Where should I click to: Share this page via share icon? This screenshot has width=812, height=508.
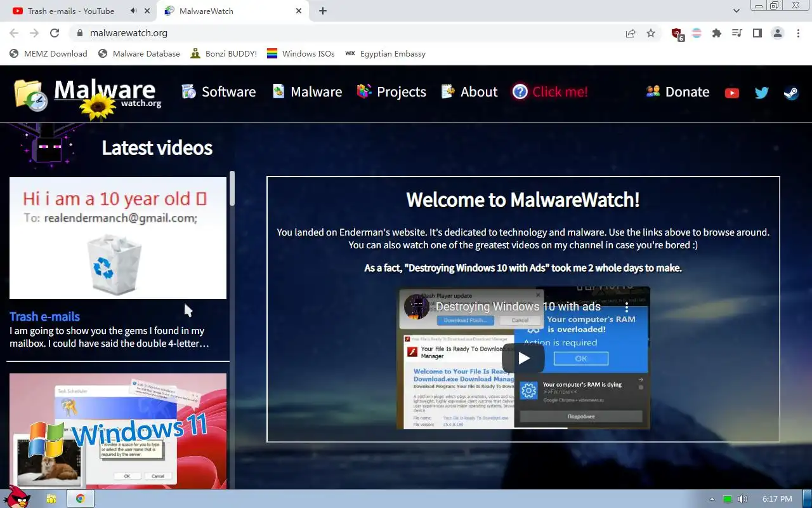[631, 33]
